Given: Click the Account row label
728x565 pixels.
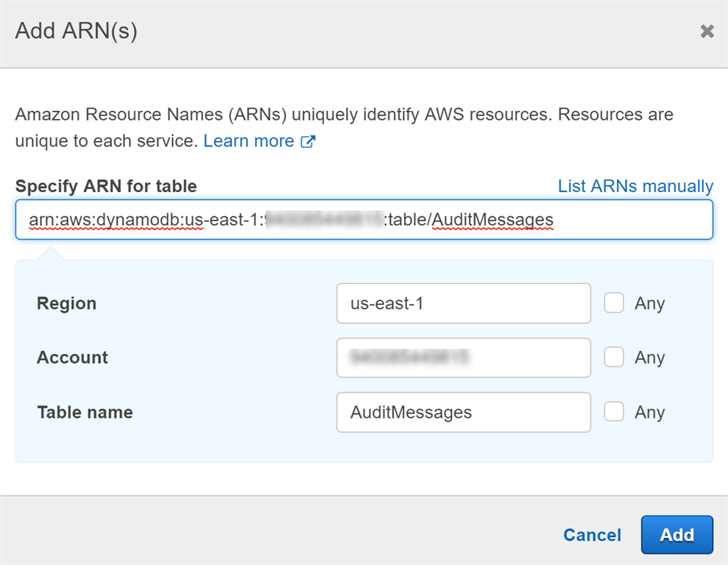Looking at the screenshot, I should point(71,358).
